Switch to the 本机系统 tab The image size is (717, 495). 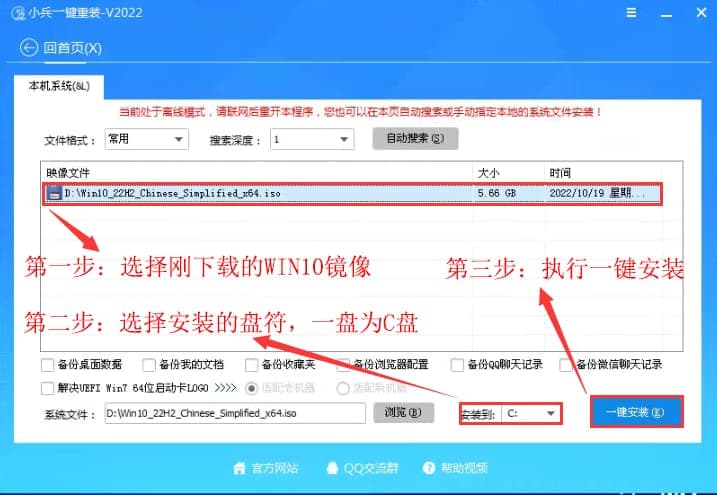tap(59, 86)
